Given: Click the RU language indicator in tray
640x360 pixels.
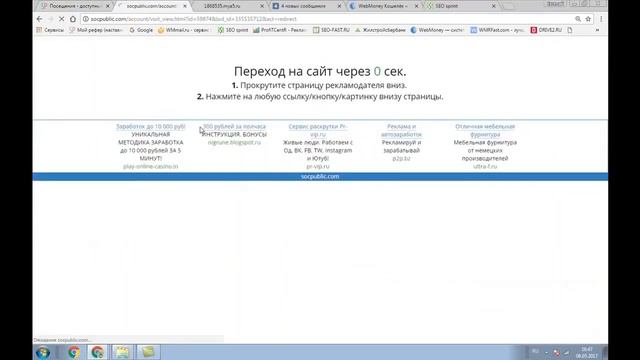Looking at the screenshot, I should click(x=535, y=352).
